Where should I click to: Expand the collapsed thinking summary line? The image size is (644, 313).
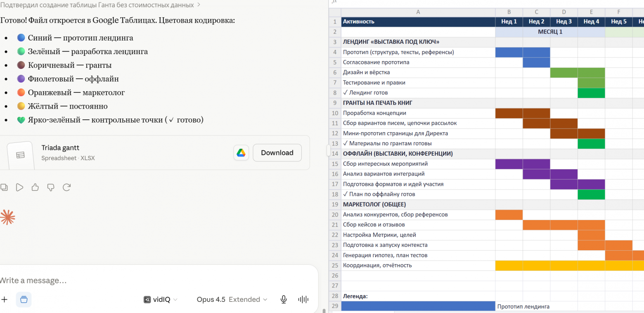[100, 5]
